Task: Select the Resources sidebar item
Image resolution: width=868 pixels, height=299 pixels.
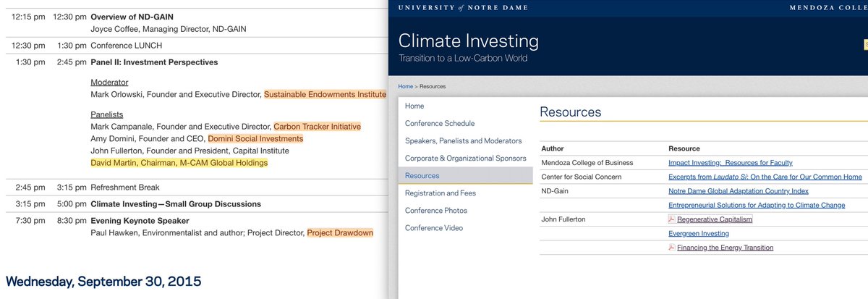Action: [x=422, y=176]
